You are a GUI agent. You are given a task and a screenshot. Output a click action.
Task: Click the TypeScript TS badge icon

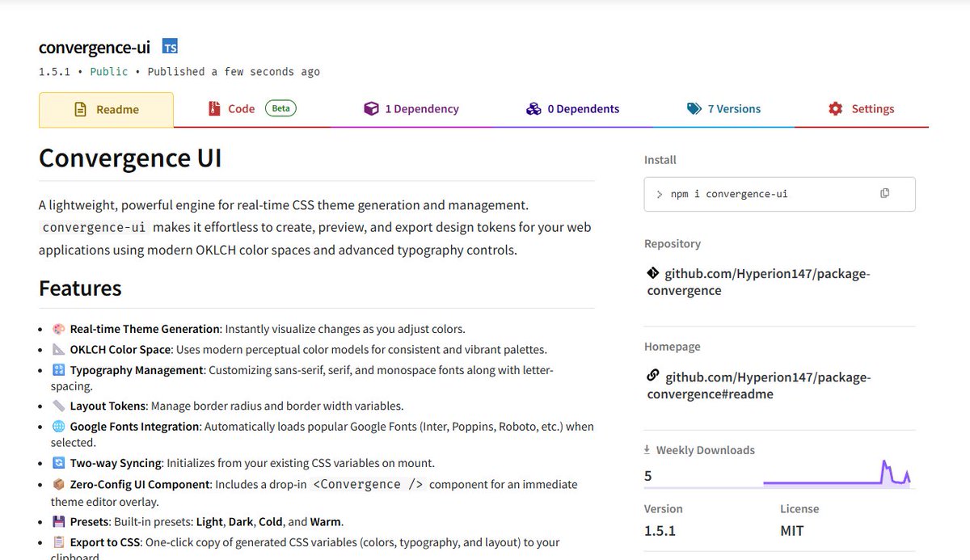[170, 47]
